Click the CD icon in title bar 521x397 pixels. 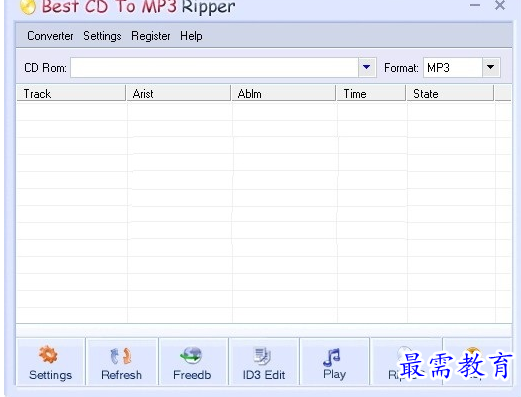point(28,7)
